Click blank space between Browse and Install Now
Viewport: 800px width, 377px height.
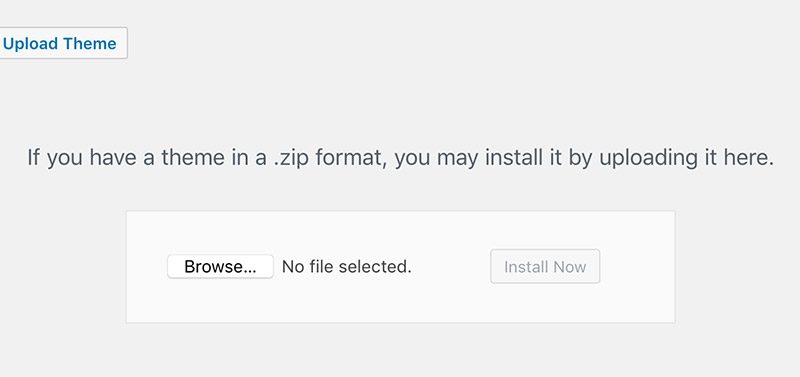pyautogui.click(x=451, y=267)
